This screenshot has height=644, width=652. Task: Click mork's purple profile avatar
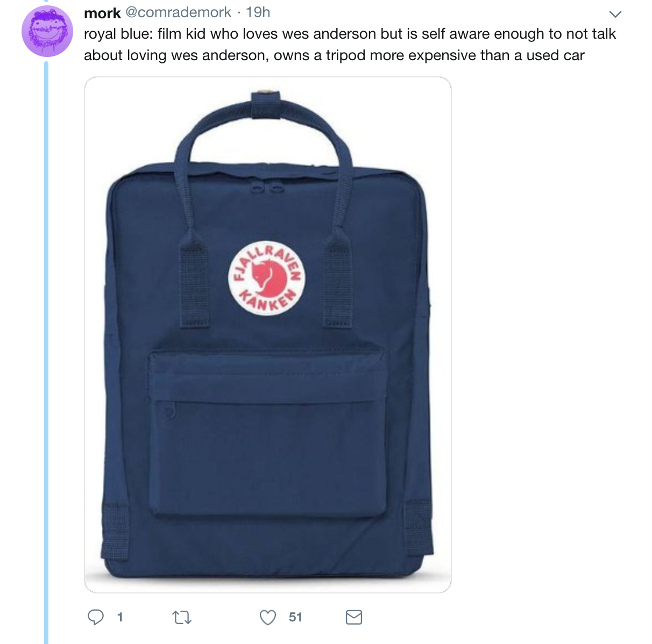[47, 31]
